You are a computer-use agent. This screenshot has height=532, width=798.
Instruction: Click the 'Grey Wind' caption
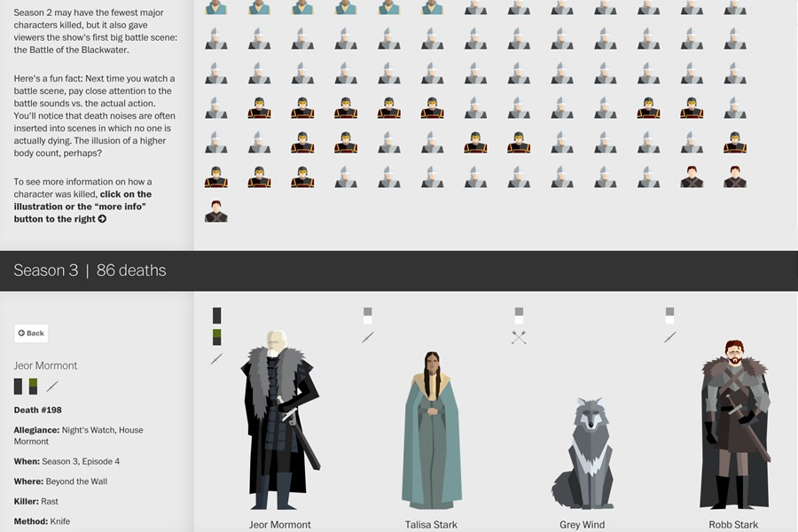[583, 524]
